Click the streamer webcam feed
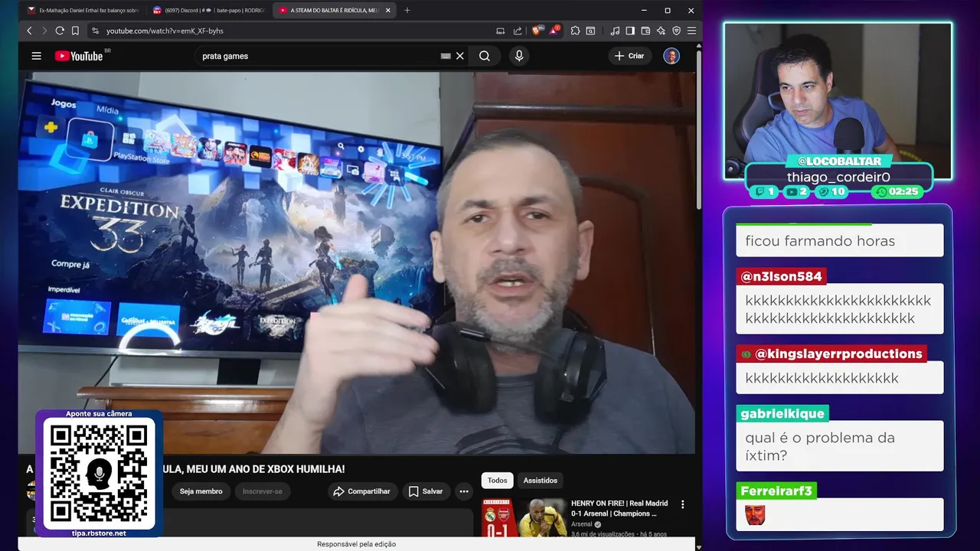The height and width of the screenshot is (551, 980). pos(838,92)
